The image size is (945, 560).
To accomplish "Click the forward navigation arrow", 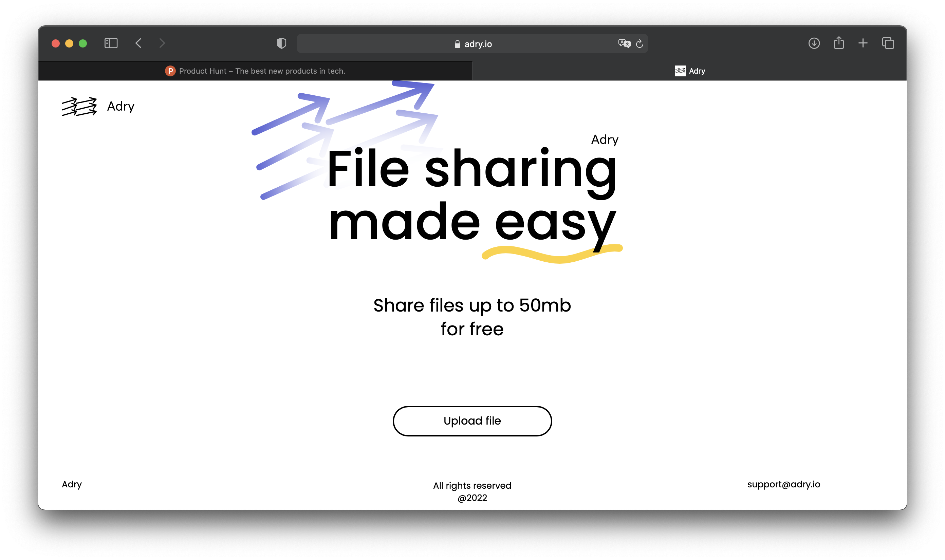I will coord(162,43).
